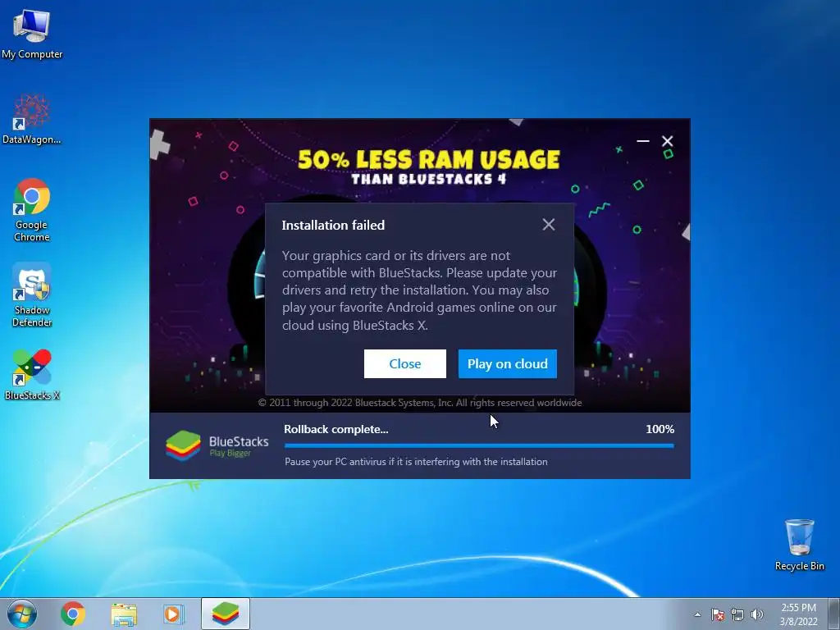Image resolution: width=840 pixels, height=630 pixels.
Task: Open Windows Explorer from the taskbar
Action: tap(124, 614)
